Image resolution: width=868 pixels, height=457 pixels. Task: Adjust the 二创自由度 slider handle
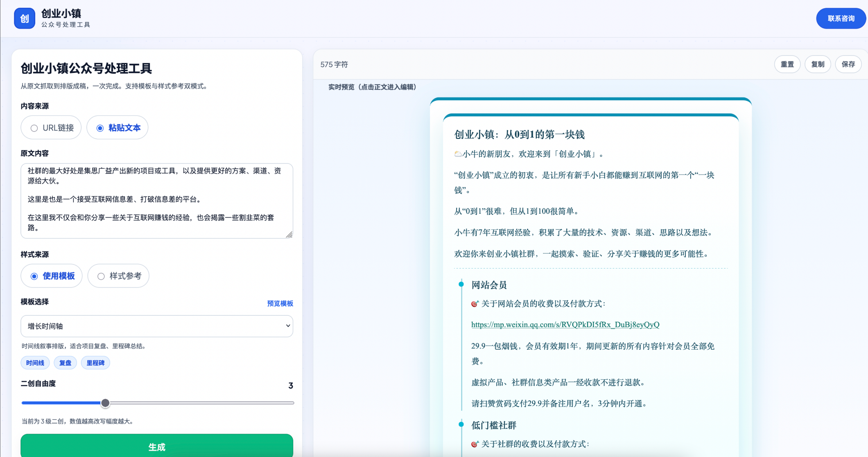pos(105,403)
